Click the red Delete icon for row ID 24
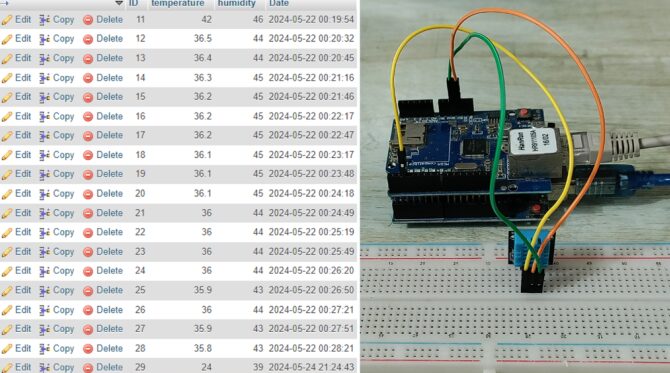670x373 pixels. [x=88, y=271]
